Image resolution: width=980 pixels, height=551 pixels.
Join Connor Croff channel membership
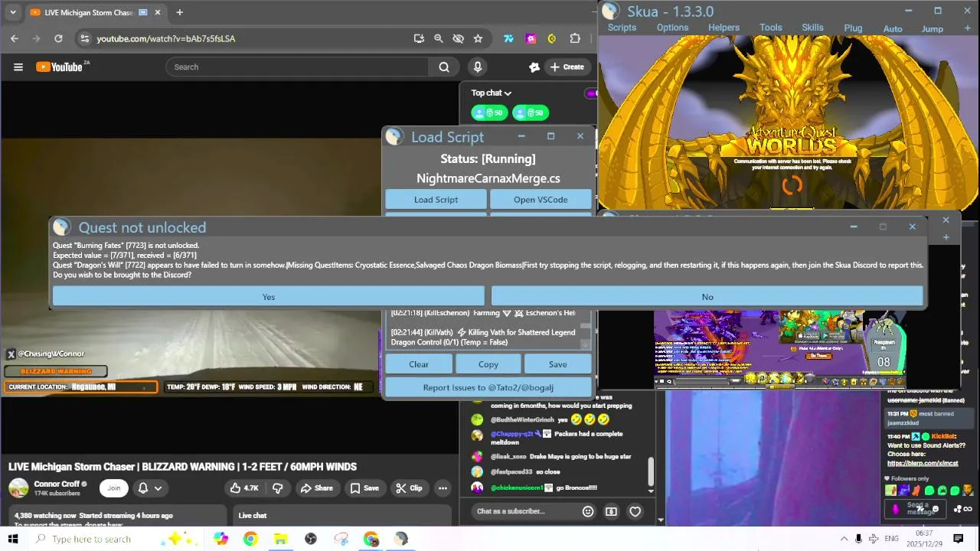click(x=114, y=488)
